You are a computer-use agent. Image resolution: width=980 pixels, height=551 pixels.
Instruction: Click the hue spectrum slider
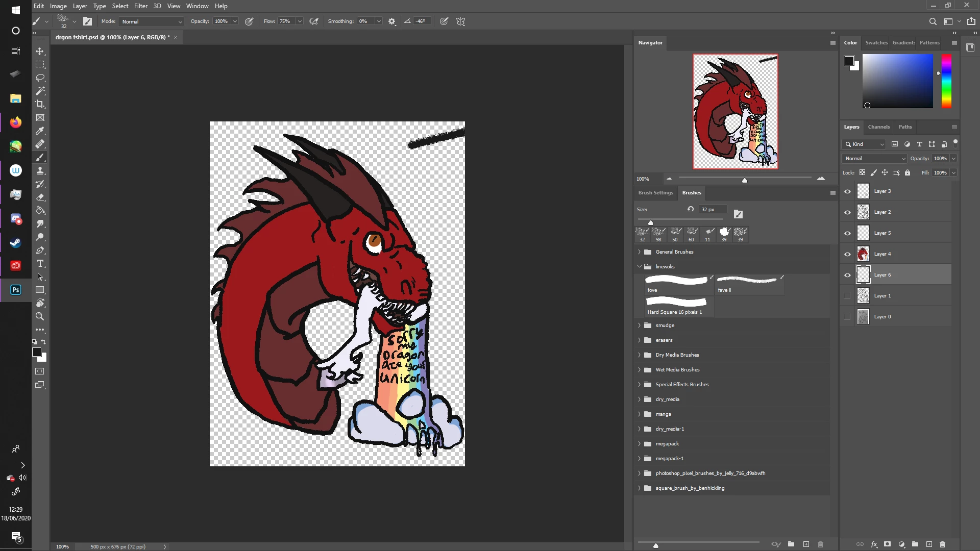946,81
